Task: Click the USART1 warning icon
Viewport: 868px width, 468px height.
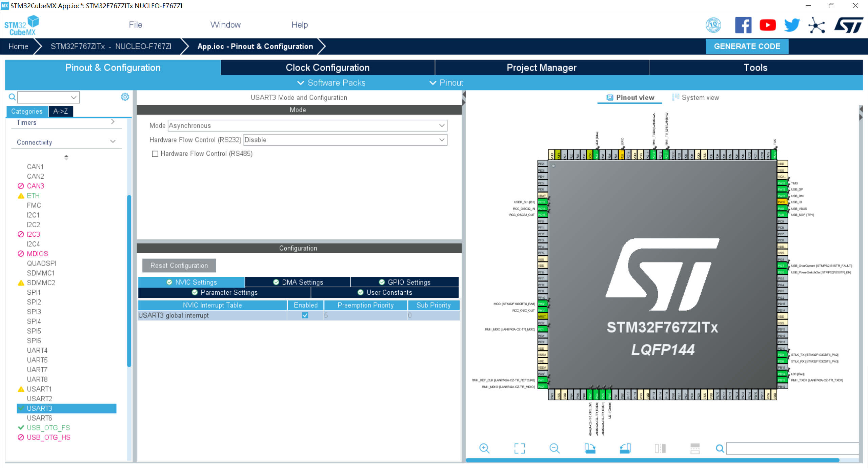Action: click(x=21, y=389)
